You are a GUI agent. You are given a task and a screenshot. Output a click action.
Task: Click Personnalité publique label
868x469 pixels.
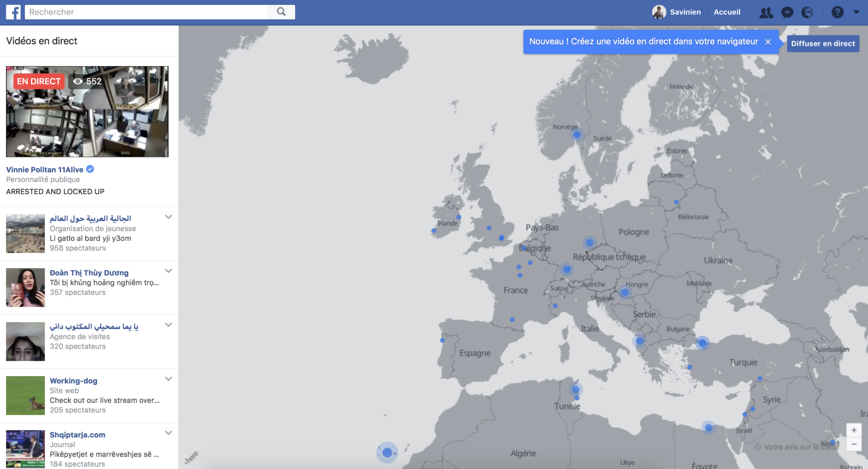(x=43, y=179)
